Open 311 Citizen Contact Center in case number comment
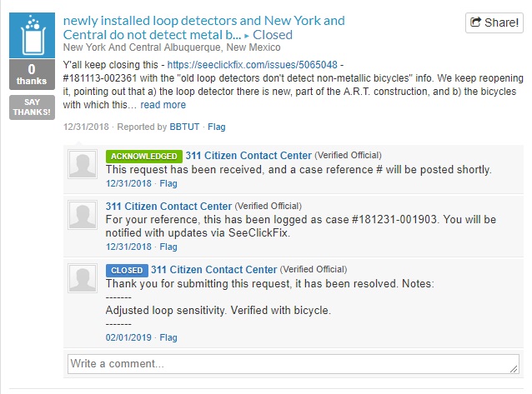The height and width of the screenshot is (394, 532). pos(168,206)
